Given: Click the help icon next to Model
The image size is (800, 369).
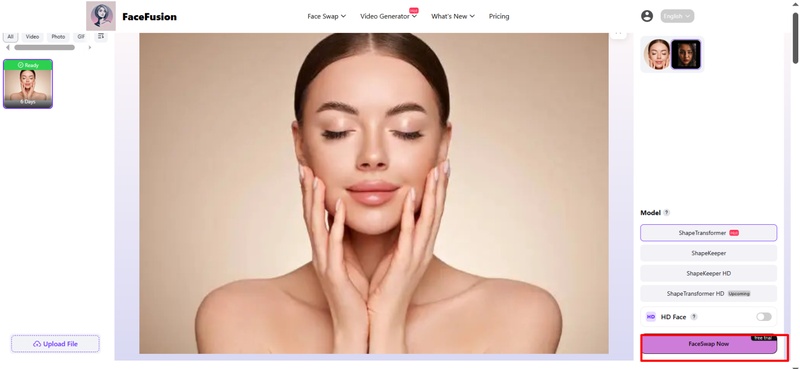Looking at the screenshot, I should pos(666,213).
